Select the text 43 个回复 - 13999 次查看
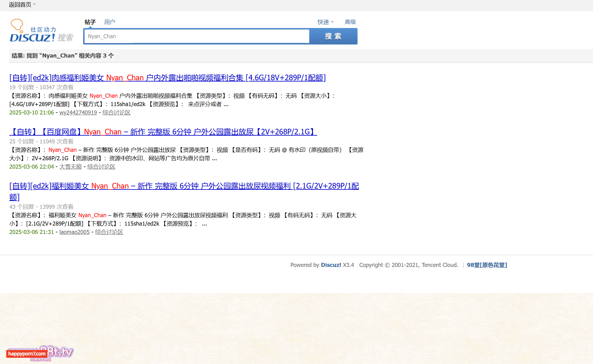Screen dimensions: 593x364 [x=41, y=207]
